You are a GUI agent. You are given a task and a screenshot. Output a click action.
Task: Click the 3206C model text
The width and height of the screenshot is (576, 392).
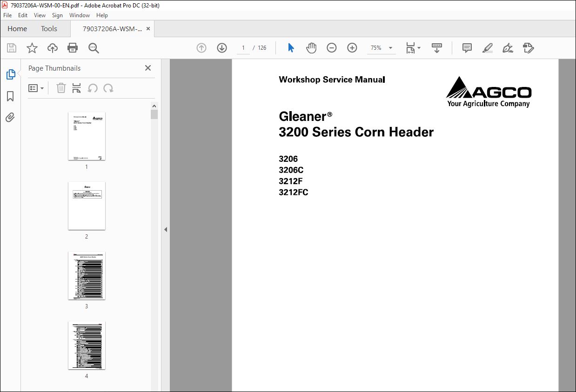[x=291, y=170]
